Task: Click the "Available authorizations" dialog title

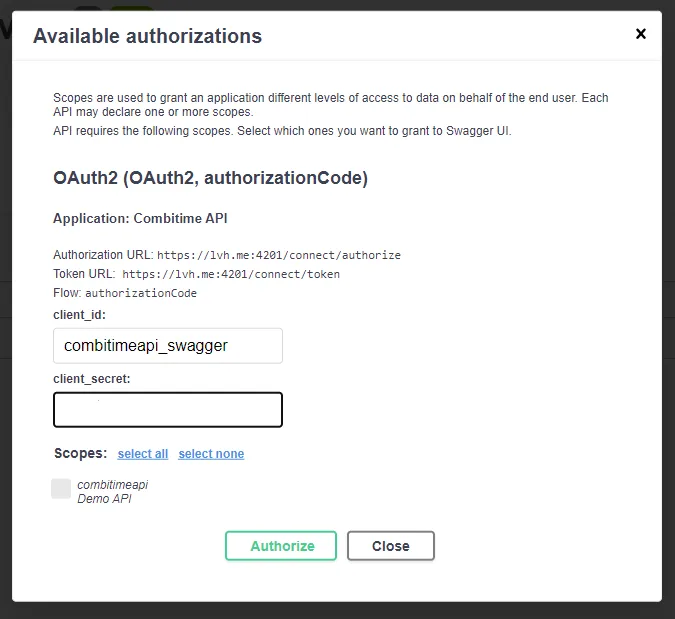Action: (x=147, y=37)
